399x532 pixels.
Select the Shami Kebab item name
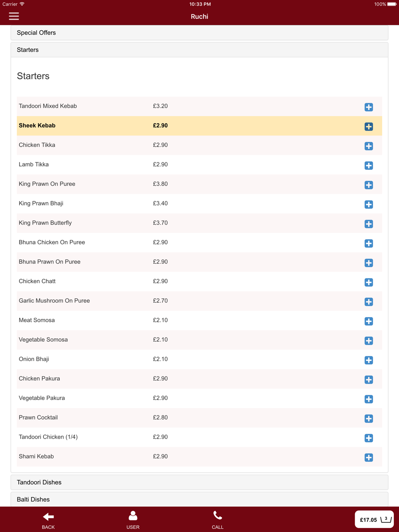36,457
